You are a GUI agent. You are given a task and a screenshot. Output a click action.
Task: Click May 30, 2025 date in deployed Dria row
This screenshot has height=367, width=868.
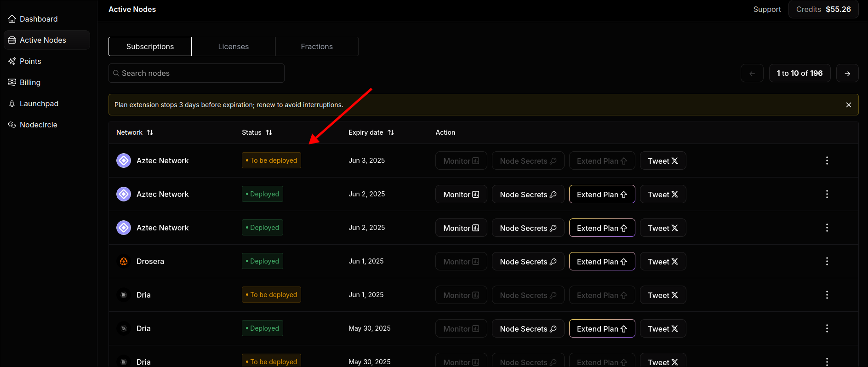(x=370, y=328)
